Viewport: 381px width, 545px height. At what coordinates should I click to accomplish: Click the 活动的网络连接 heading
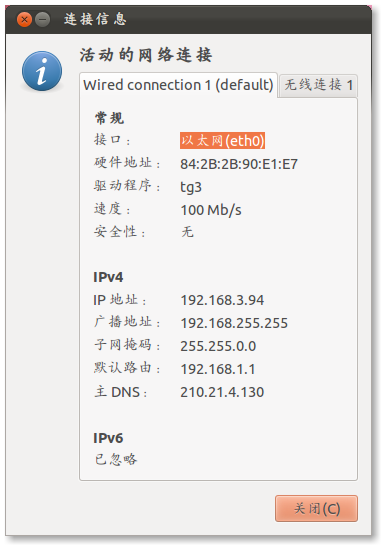[x=146, y=55]
